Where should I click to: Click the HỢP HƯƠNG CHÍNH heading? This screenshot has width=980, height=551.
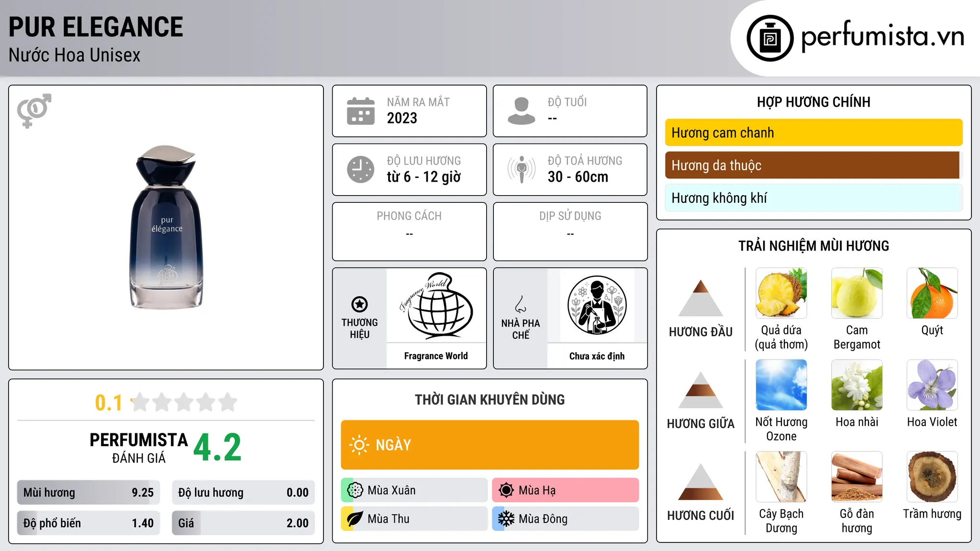click(813, 102)
